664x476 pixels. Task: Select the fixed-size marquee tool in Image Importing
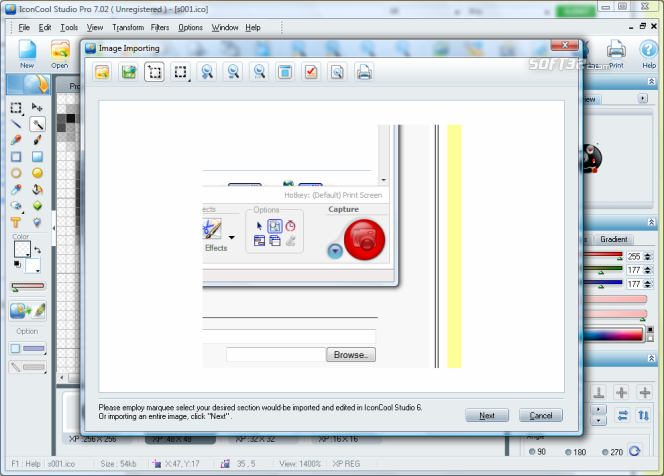click(180, 72)
